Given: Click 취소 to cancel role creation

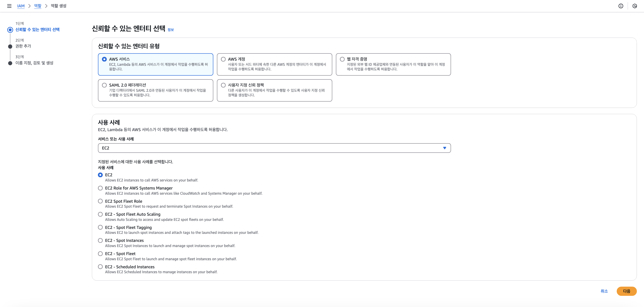Looking at the screenshot, I should (604, 291).
